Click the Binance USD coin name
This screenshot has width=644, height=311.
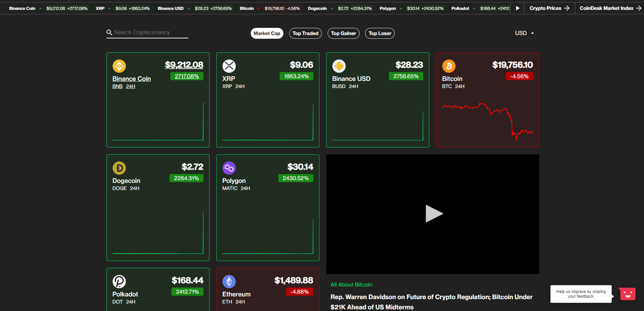[x=351, y=79]
